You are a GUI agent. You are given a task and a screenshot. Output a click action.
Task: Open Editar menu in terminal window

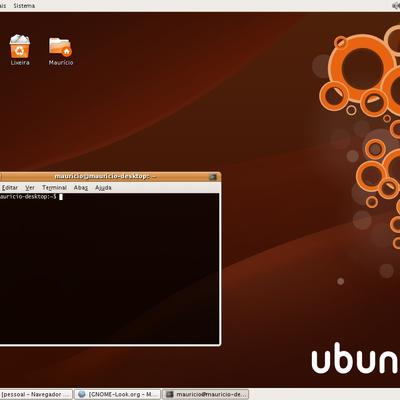(x=10, y=188)
